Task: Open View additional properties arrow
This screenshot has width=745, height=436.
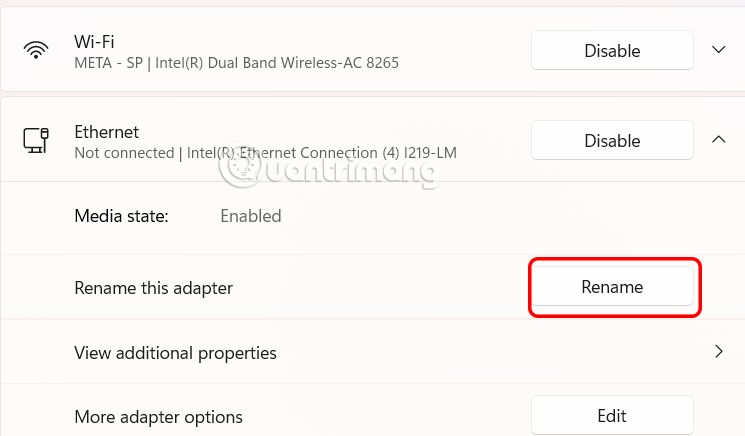Action: pos(718,352)
